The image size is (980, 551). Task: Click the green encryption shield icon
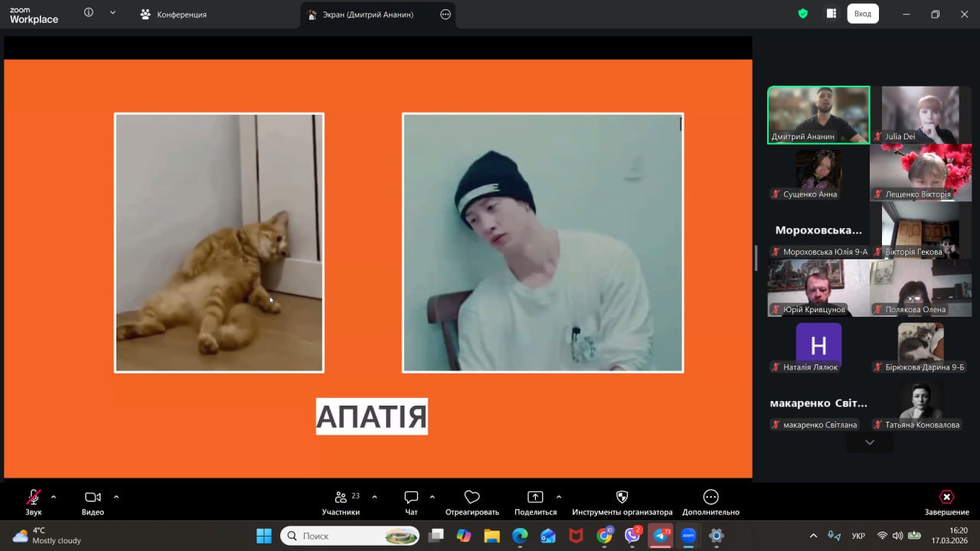click(802, 14)
